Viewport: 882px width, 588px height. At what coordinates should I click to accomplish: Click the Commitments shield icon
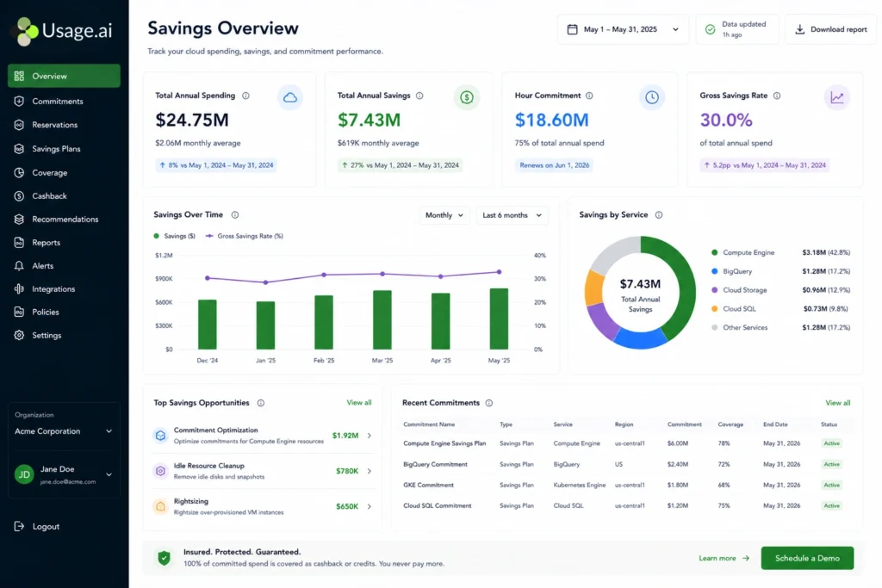(19, 102)
